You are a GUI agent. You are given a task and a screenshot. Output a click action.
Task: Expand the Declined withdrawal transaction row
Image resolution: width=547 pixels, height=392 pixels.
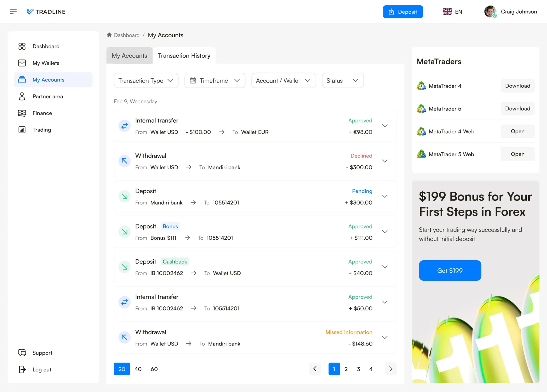(385, 161)
